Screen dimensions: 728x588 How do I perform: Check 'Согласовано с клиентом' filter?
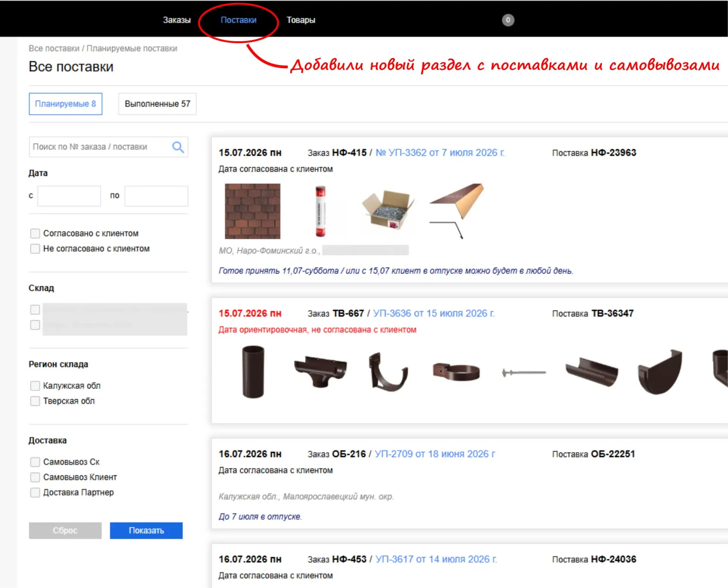click(x=35, y=233)
